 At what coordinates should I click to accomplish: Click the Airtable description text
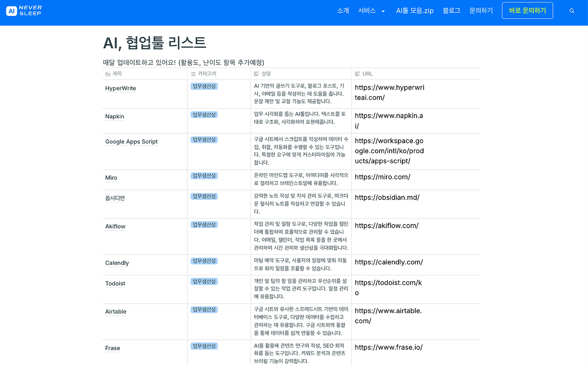[300, 321]
